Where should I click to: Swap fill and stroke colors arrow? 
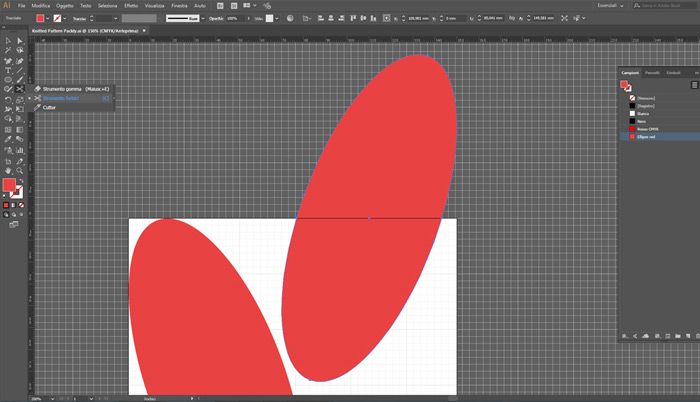click(21, 181)
